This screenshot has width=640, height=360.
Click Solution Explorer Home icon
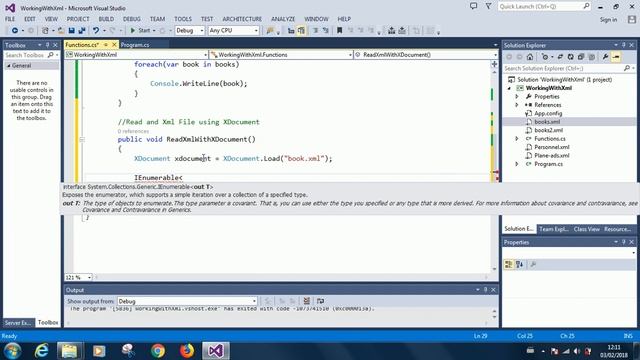tap(530, 57)
